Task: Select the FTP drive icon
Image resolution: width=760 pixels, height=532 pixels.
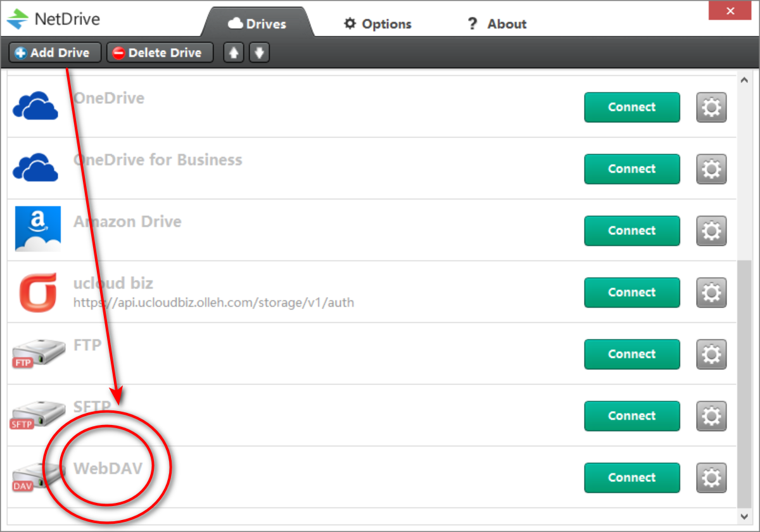Action: [38, 353]
